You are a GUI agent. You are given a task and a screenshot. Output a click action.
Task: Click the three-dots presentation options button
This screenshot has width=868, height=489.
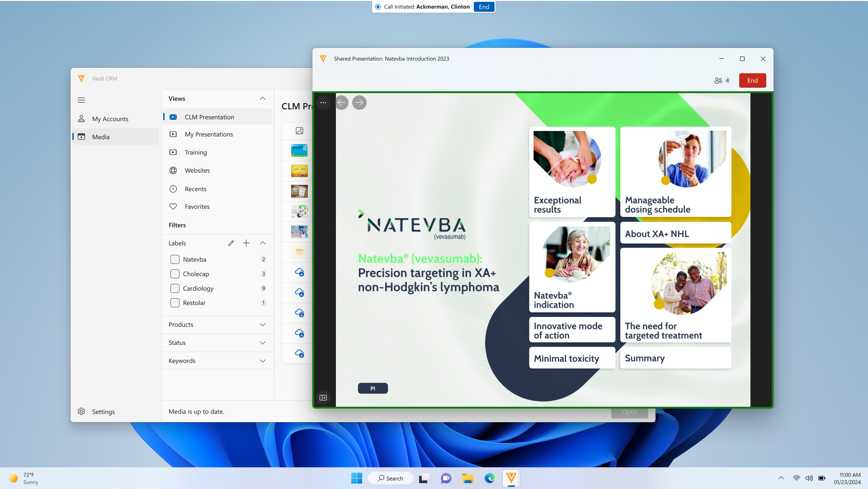[x=323, y=103]
